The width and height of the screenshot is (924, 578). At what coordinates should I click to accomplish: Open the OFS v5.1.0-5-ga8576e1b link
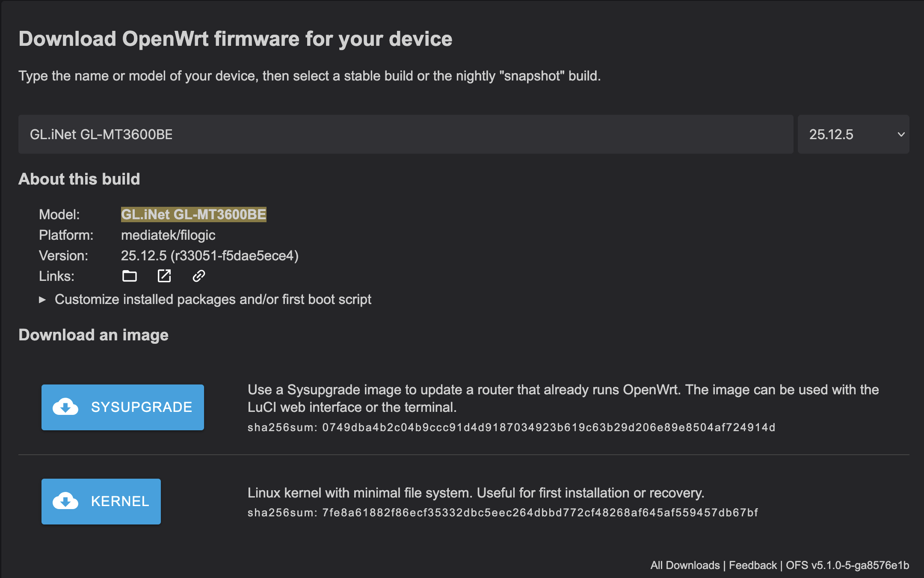click(x=847, y=565)
